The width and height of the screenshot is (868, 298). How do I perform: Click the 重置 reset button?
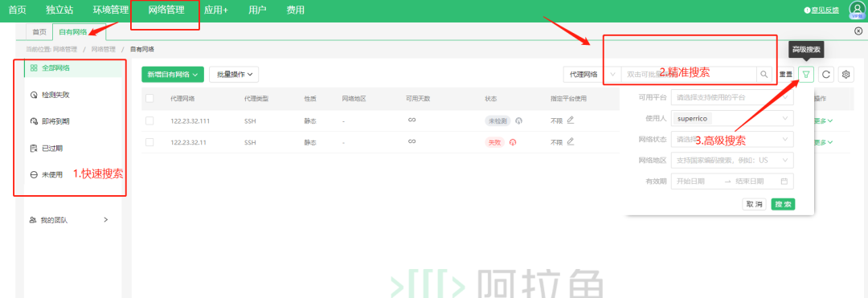coord(785,74)
